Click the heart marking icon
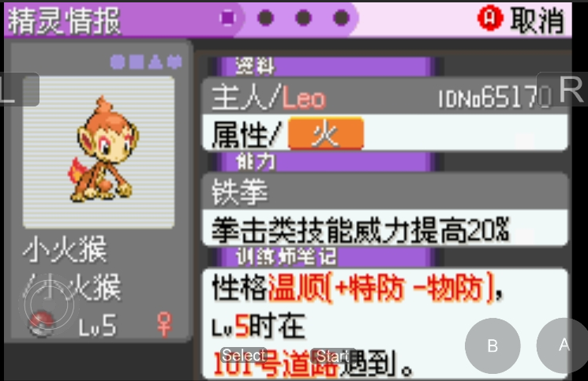The height and width of the screenshot is (381, 588). [174, 62]
